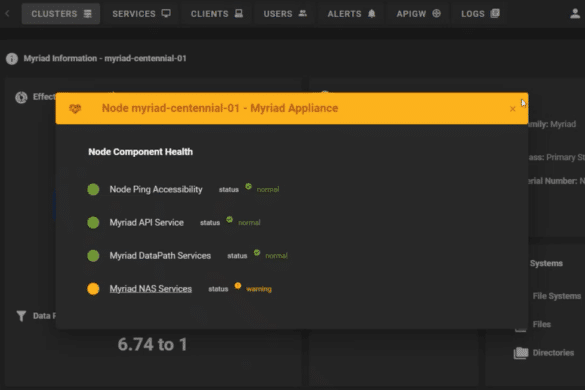Open the Directories item
This screenshot has height=390, width=585.
pos(553,353)
